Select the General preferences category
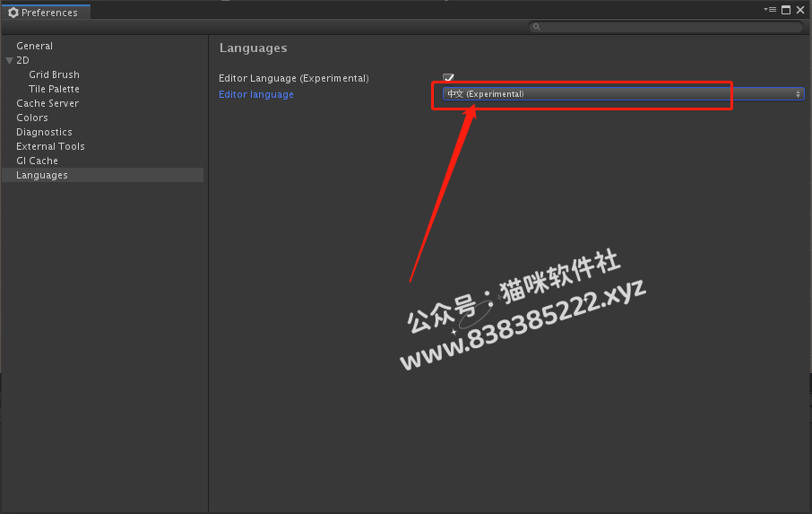Screen dimensions: 812x514 click(34, 46)
